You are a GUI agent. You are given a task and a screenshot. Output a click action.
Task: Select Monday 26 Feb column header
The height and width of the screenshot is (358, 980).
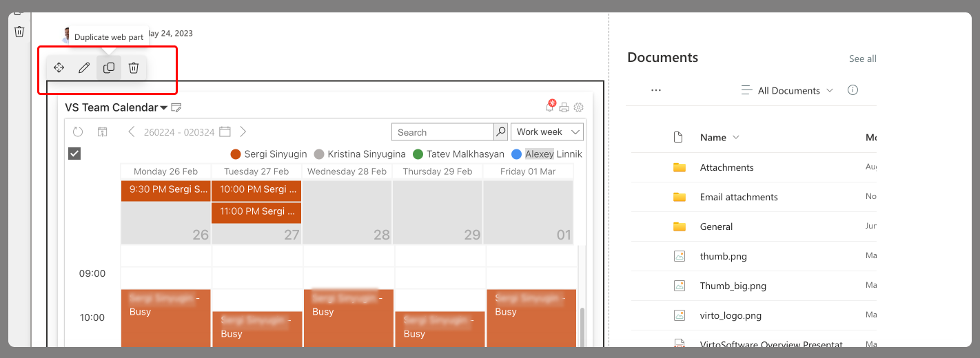click(x=165, y=171)
